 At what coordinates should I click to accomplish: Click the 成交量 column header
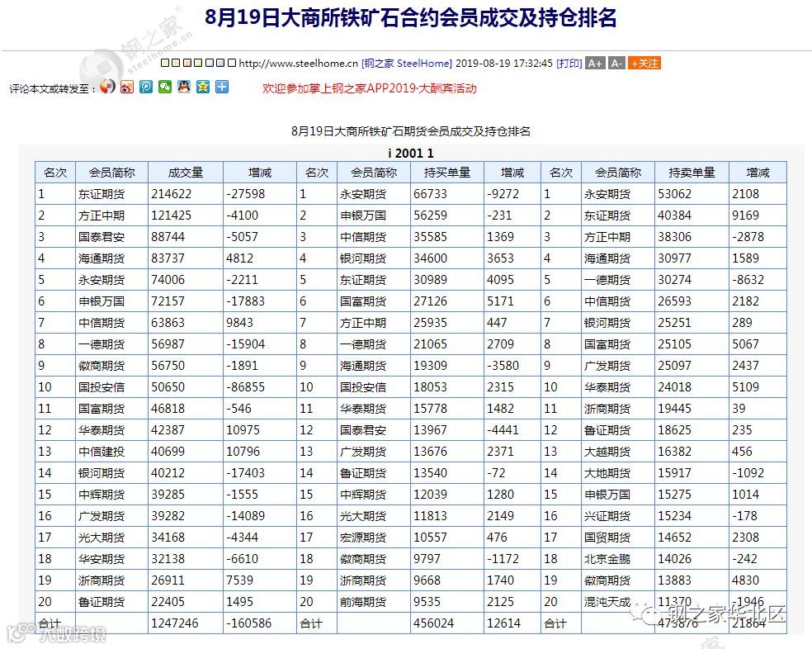pyautogui.click(x=186, y=173)
